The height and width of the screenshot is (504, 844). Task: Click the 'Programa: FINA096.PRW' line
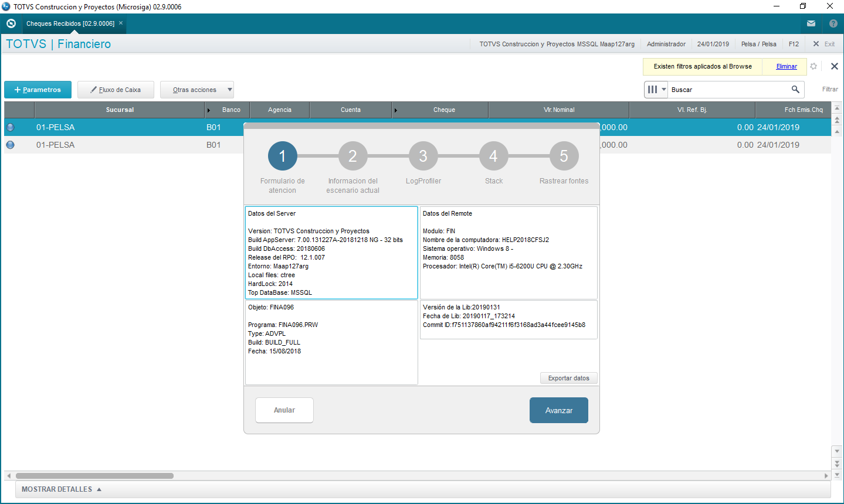[x=283, y=325]
